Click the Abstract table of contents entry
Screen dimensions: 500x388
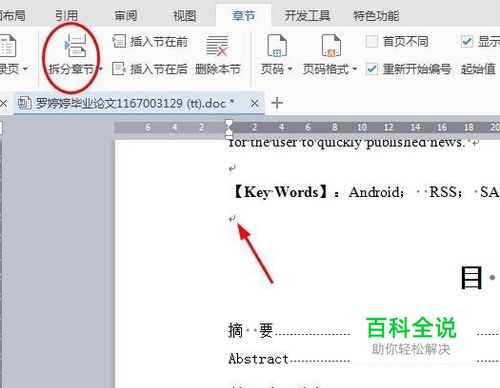click(258, 359)
